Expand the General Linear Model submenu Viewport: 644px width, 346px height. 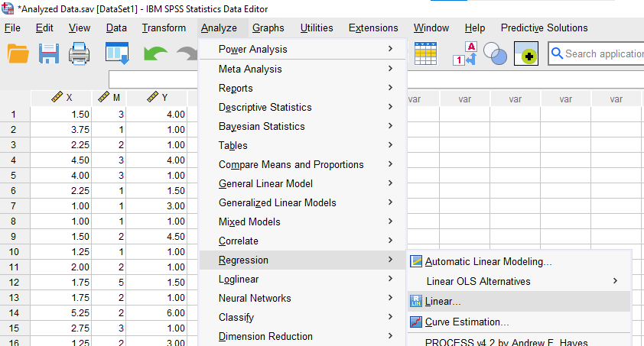(265, 183)
